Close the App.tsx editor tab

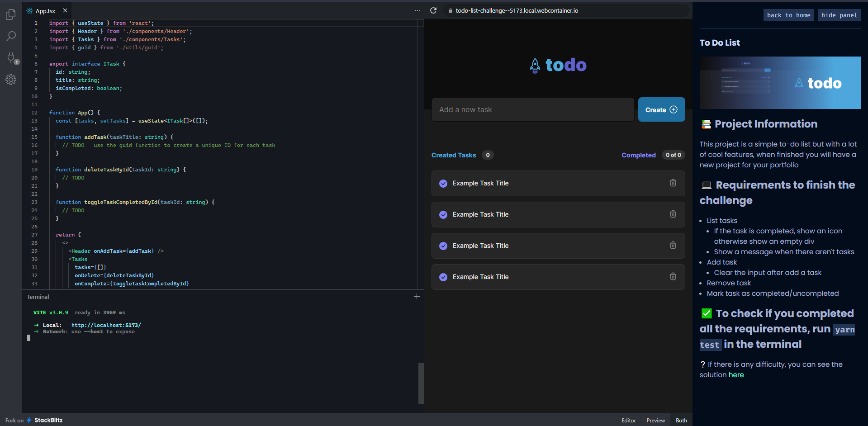tap(65, 10)
